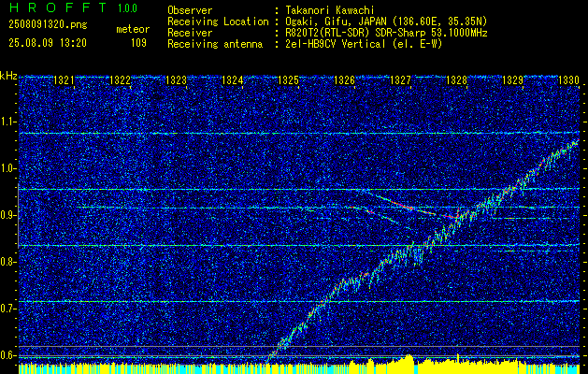Screen dimensions: 588x374
Task: Click the Observer label
Action: pos(190,10)
